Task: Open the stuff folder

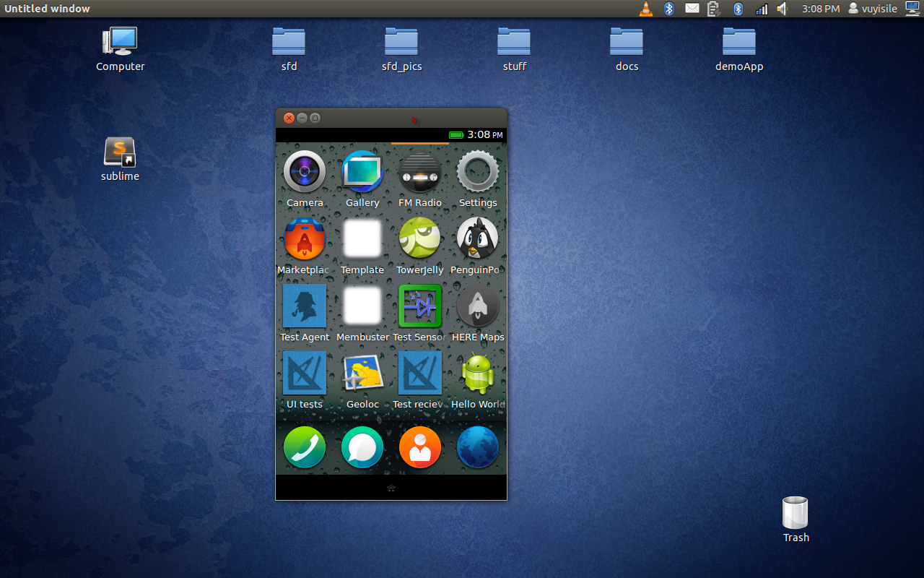Action: pyautogui.click(x=514, y=49)
